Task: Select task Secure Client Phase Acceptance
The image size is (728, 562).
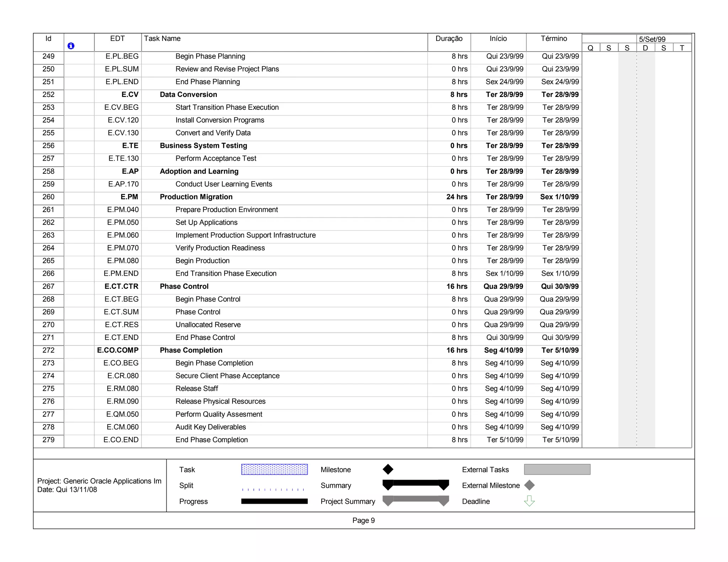Action: [227, 376]
